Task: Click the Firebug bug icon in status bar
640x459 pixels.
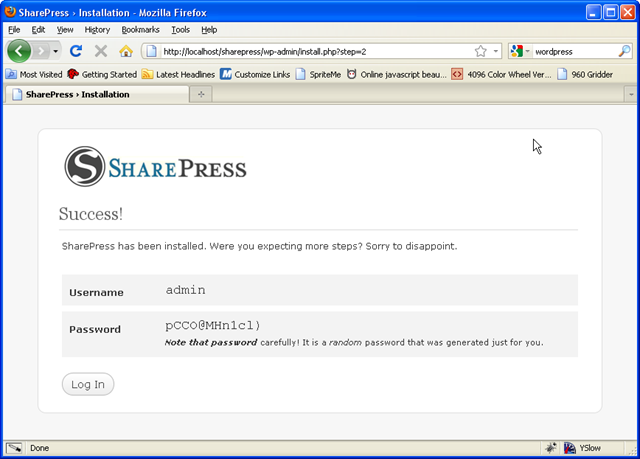Action: tap(551, 448)
